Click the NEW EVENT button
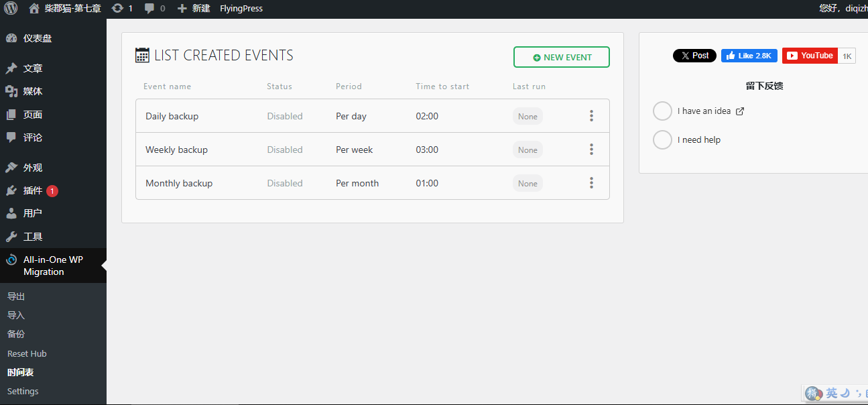This screenshot has width=868, height=405. (561, 57)
